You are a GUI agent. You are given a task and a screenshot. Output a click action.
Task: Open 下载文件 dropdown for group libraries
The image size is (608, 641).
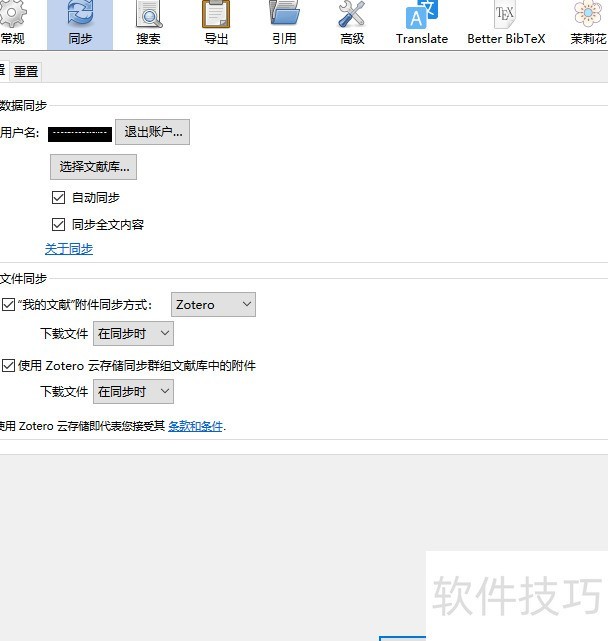tap(133, 392)
